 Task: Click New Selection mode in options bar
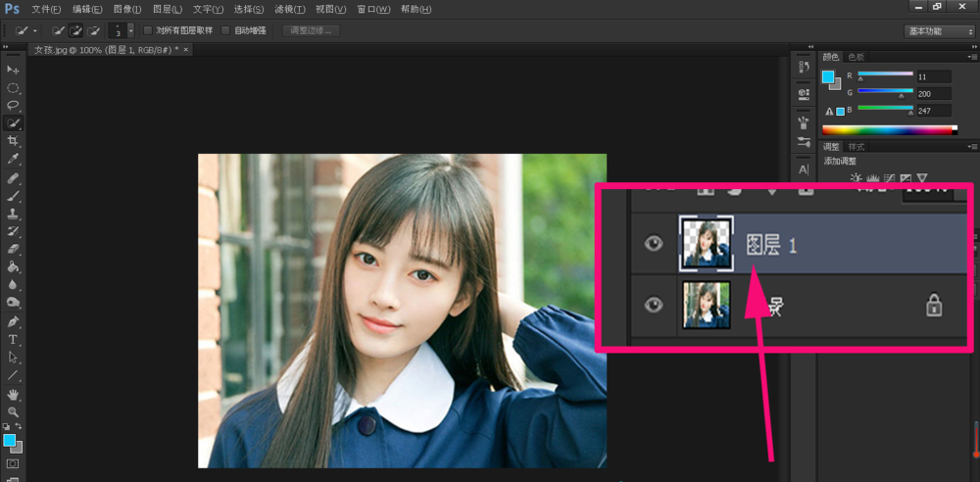pos(58,30)
